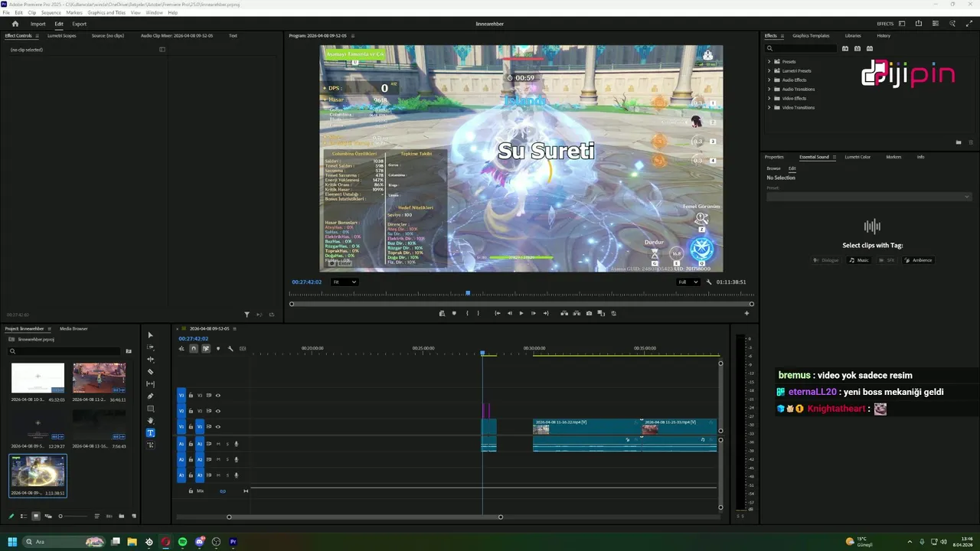This screenshot has width=980, height=551.
Task: Click New Item icon in Project panel
Action: click(134, 517)
